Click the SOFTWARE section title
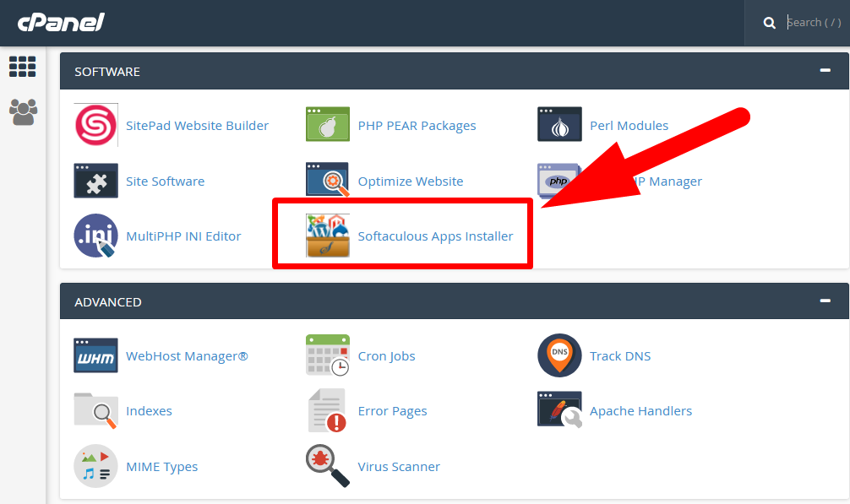 click(x=107, y=72)
